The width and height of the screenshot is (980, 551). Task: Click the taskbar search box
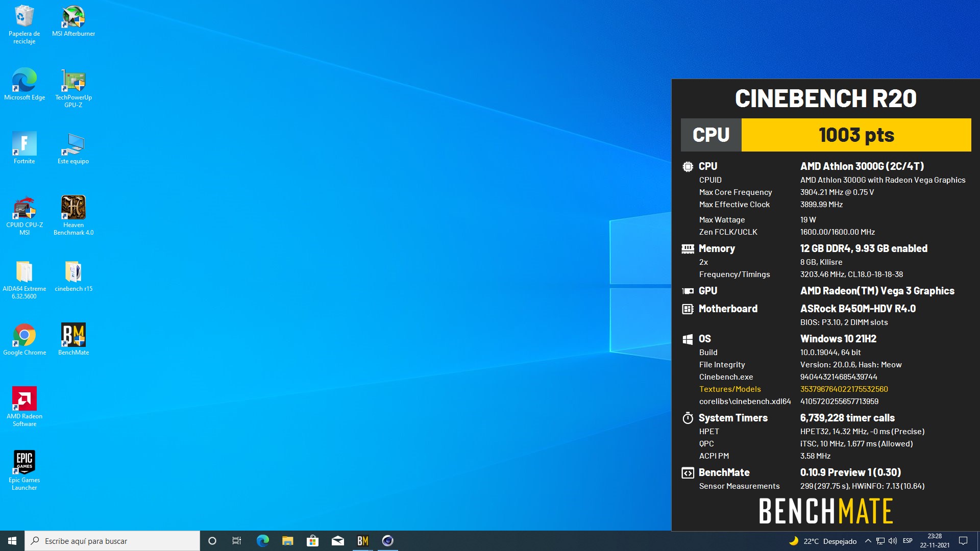pyautogui.click(x=112, y=541)
